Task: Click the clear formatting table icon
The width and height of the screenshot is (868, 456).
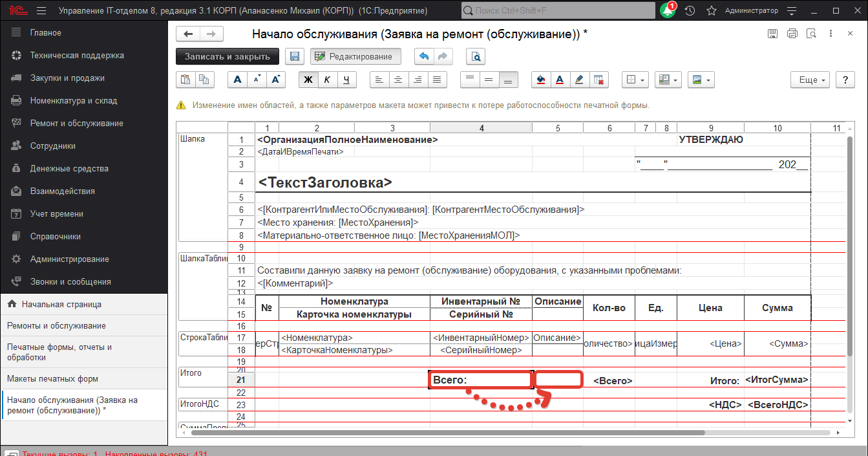Action: [598, 80]
